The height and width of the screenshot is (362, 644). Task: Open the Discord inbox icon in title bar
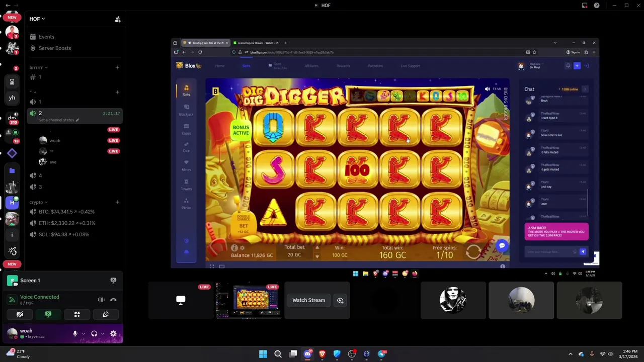click(585, 6)
